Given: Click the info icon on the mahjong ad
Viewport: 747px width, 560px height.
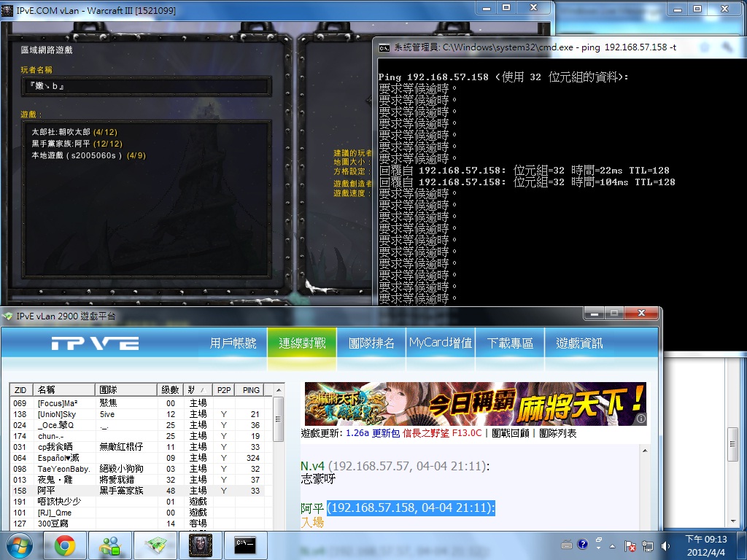Looking at the screenshot, I should tap(640, 419).
